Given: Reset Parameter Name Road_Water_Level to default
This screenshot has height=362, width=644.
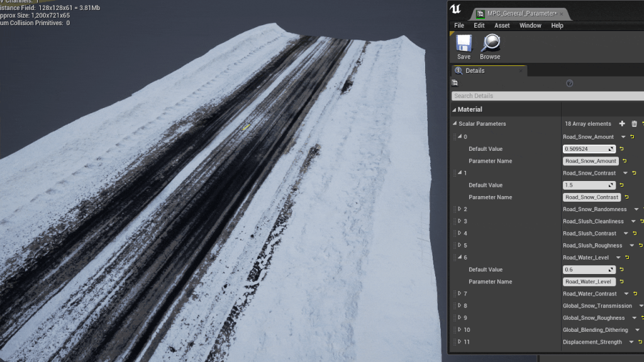Looking at the screenshot, I should tap(621, 282).
